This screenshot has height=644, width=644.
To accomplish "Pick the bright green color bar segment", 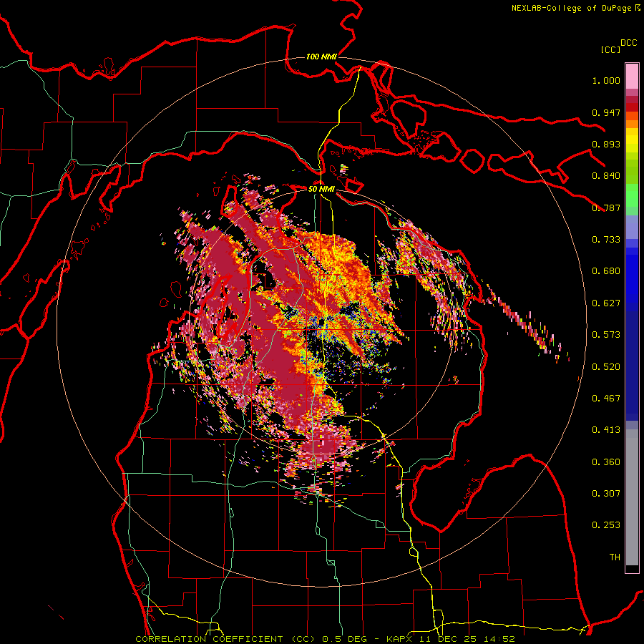I will coord(632,195).
